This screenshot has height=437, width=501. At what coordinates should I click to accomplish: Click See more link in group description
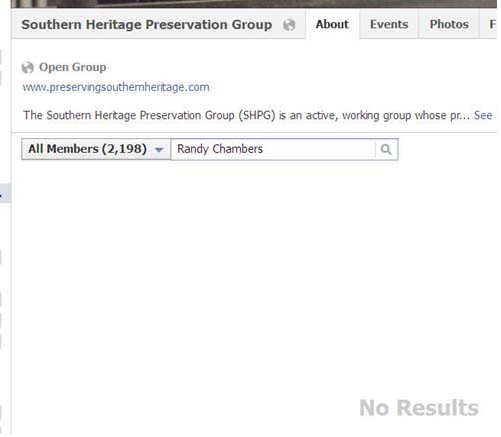coord(483,115)
